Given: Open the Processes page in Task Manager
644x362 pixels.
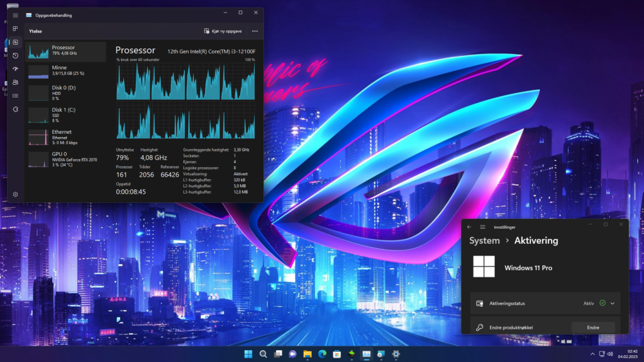Looking at the screenshot, I should [15, 29].
